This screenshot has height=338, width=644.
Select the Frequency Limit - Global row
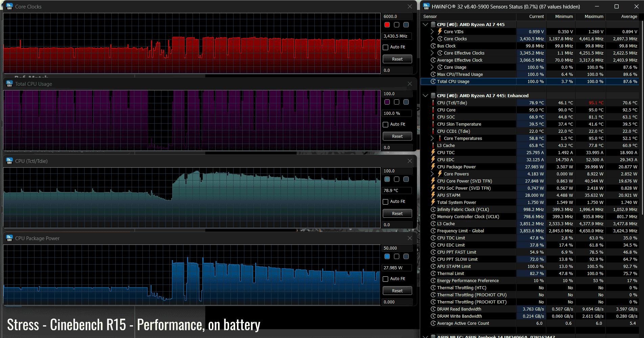pyautogui.click(x=530, y=231)
